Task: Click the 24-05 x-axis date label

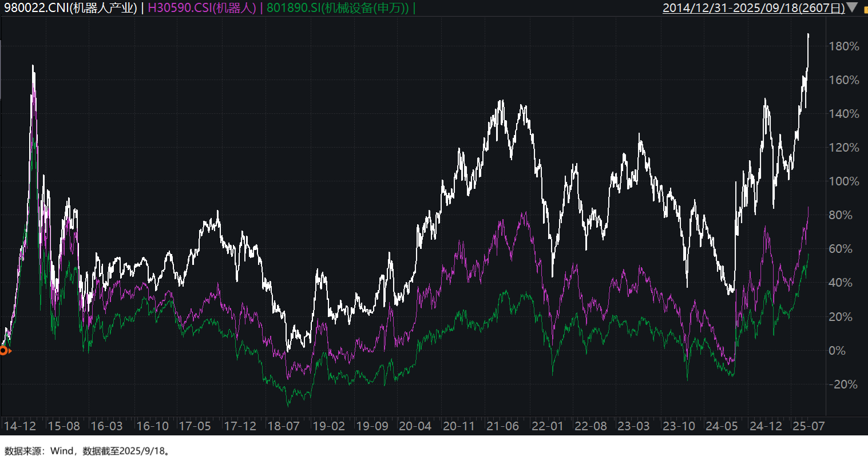Action: click(722, 426)
